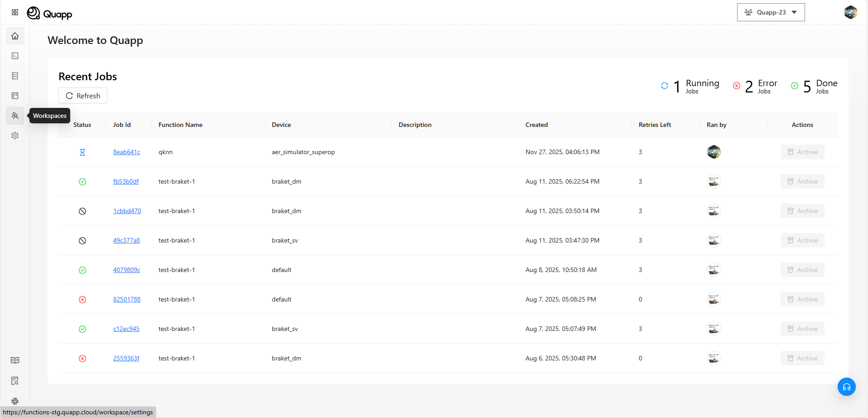Click the Ran by avatar for job 82501788
The height and width of the screenshot is (418, 868).
pos(714,299)
